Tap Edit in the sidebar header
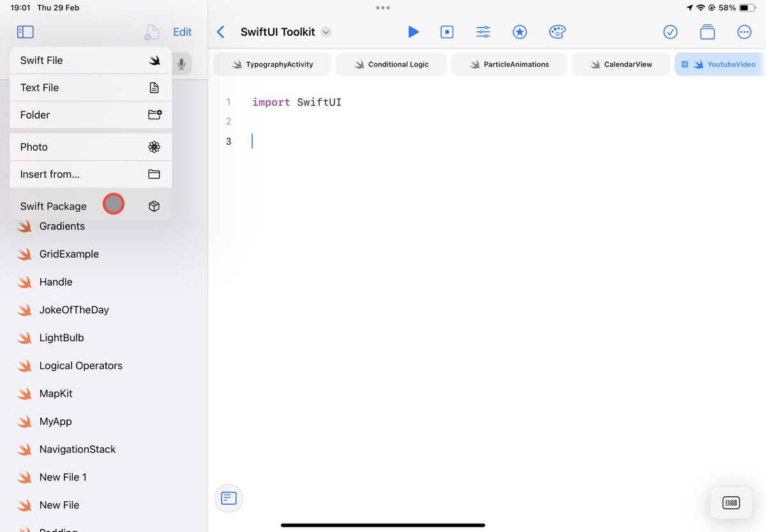Screen dimensions: 766x532 point(183,32)
